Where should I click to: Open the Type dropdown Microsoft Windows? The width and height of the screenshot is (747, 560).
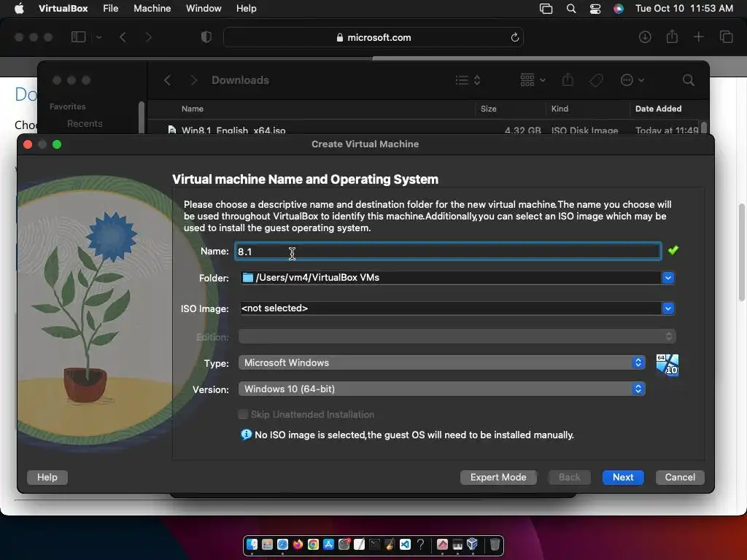coord(441,362)
